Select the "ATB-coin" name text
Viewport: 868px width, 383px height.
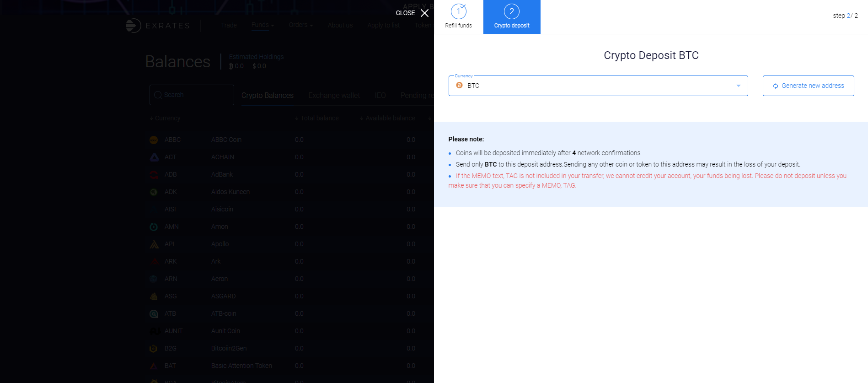click(x=224, y=313)
